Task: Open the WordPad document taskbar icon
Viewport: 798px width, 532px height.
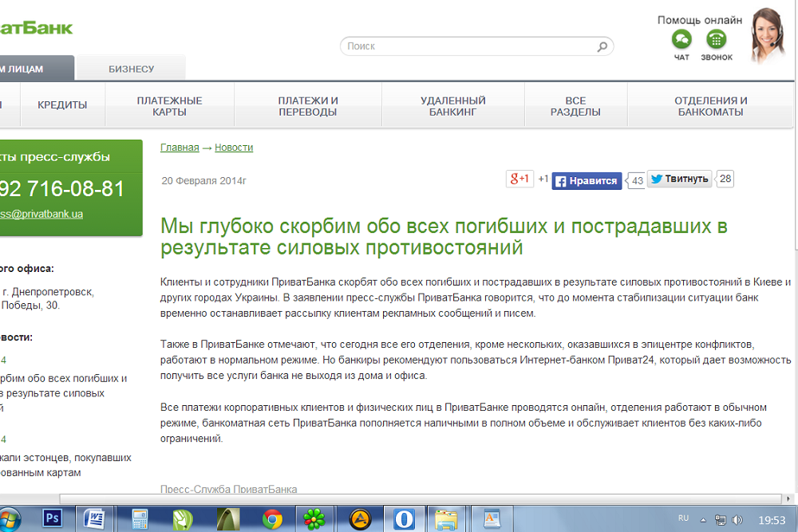Action: pyautogui.click(x=492, y=519)
